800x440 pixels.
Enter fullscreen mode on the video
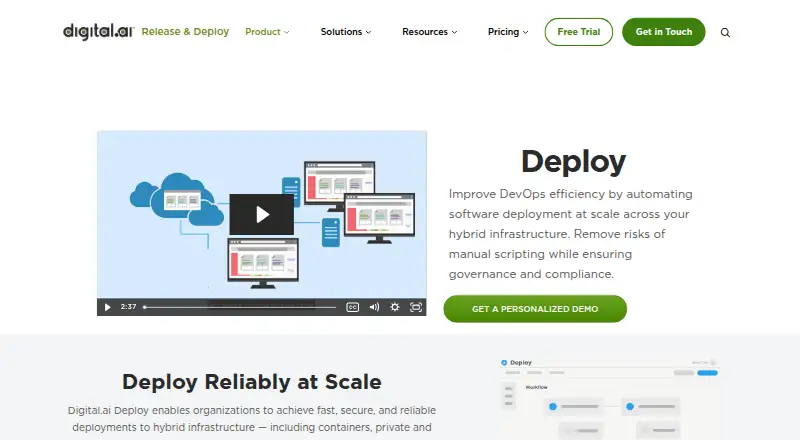416,307
